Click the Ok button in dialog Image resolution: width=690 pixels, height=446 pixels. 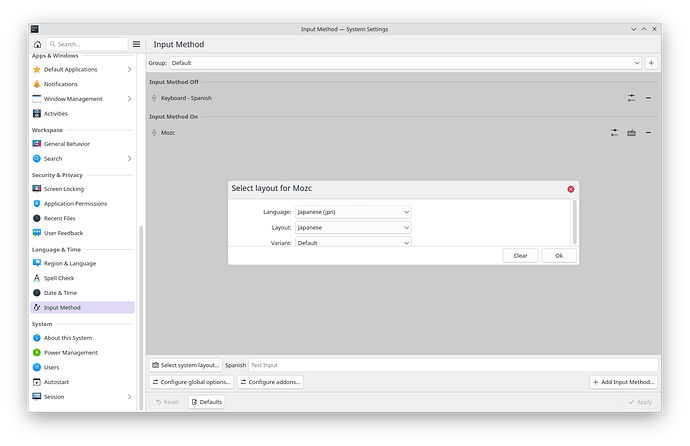tap(559, 256)
